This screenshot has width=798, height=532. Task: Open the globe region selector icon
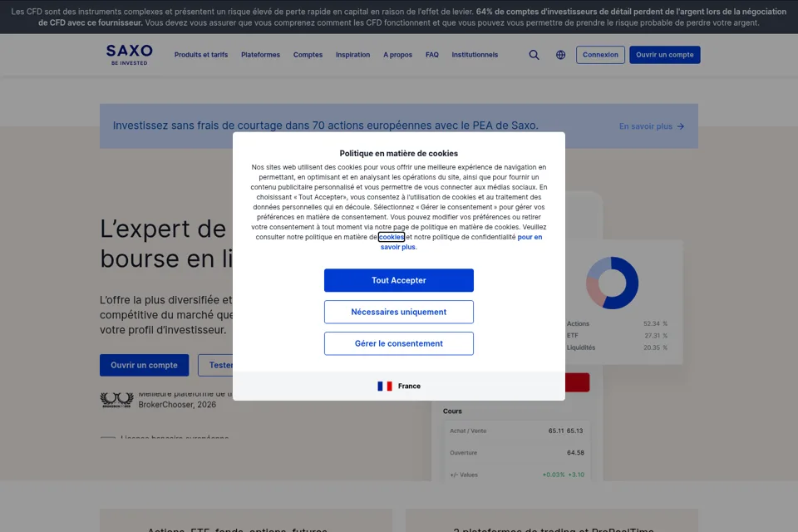point(560,55)
